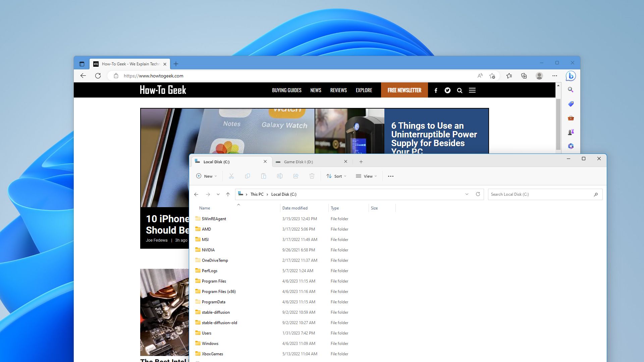Click the browser reload page icon

[98, 76]
